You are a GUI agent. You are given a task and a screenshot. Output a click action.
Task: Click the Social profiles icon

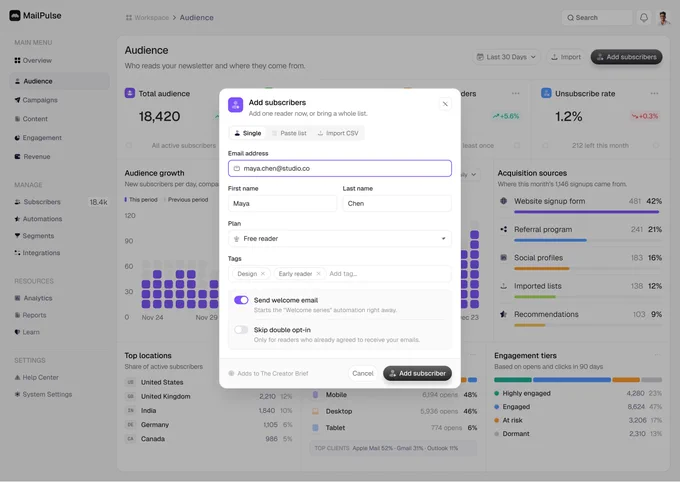[503, 258]
